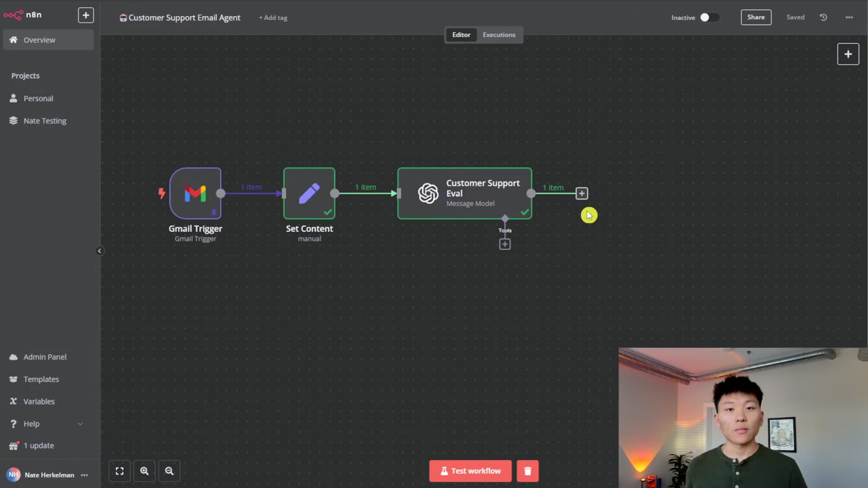The image size is (868, 488).
Task: Switch to the Executions tab
Action: point(499,35)
